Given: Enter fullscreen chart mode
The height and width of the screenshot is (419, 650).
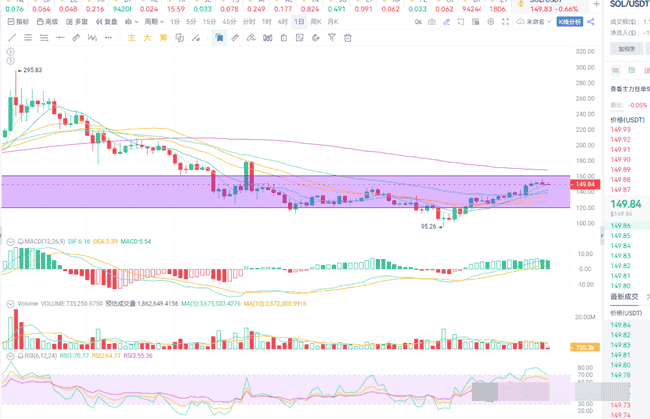Looking at the screenshot, I should [x=505, y=21].
